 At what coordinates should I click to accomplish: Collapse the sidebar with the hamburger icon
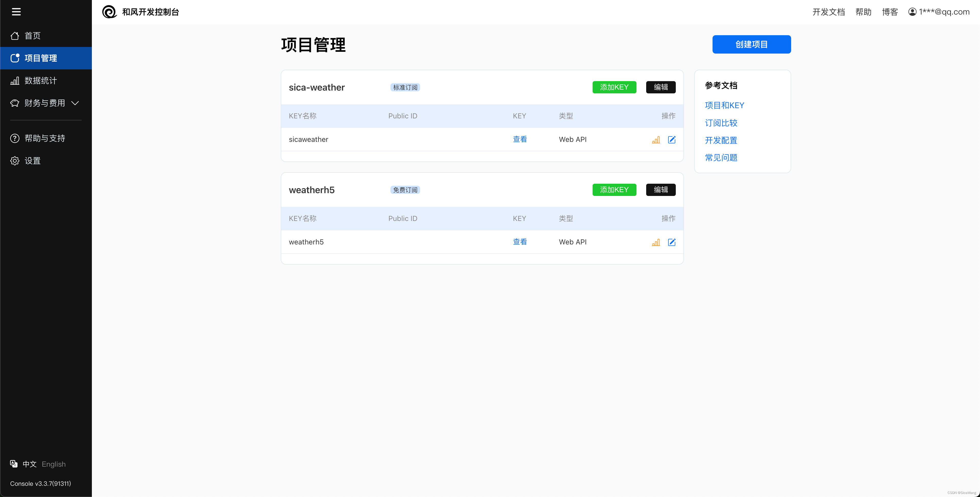(x=16, y=12)
